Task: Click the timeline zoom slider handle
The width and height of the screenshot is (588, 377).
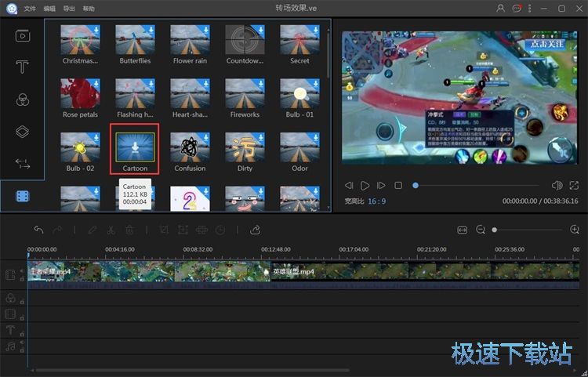Action: tap(495, 230)
